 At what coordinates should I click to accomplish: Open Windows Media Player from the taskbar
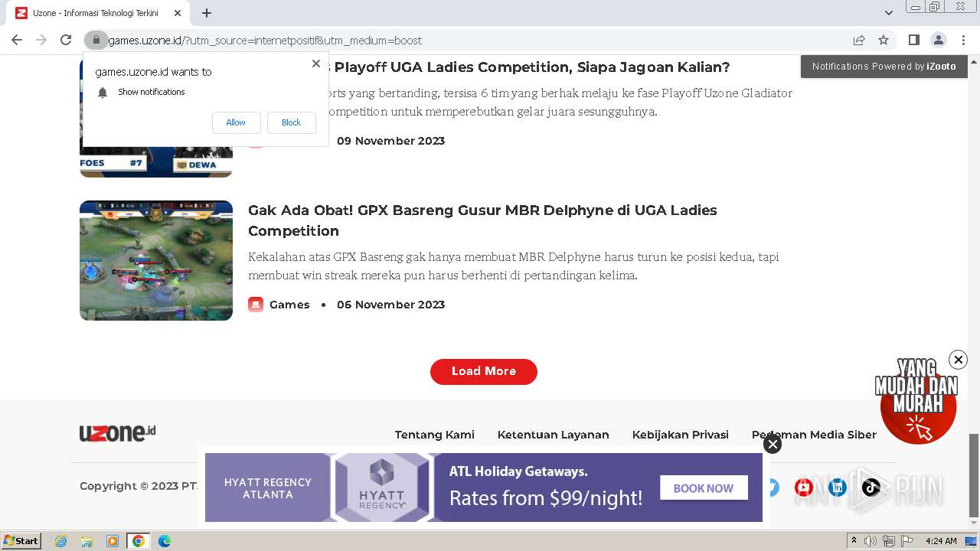click(113, 541)
